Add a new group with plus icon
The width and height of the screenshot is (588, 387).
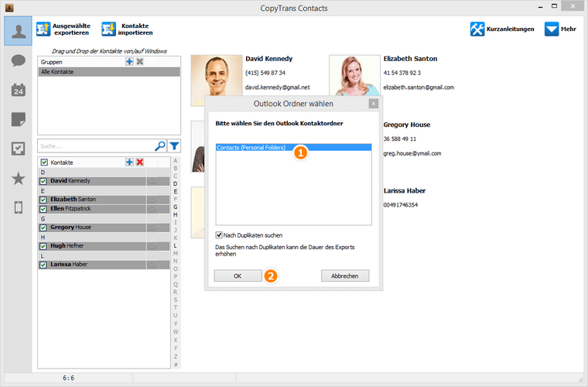[129, 61]
